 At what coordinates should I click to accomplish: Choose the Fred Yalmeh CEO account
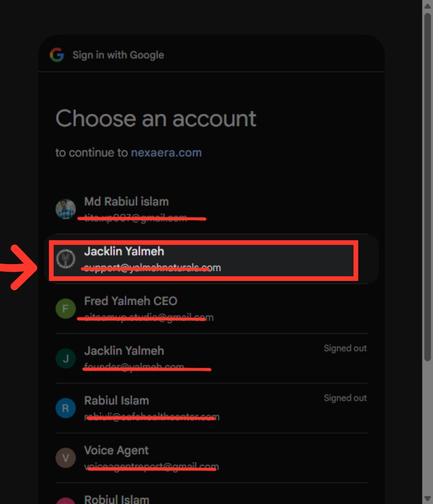211,308
